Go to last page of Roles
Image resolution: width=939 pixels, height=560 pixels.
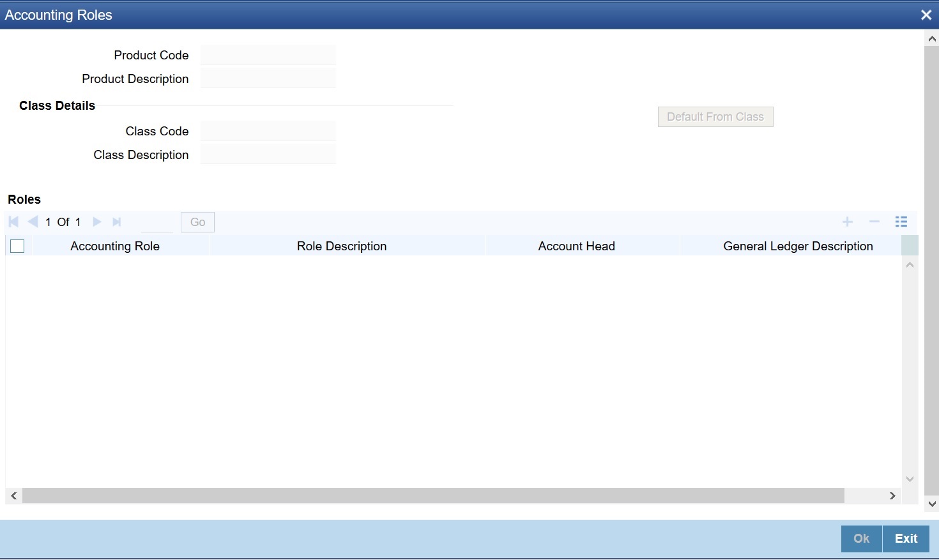(x=116, y=222)
